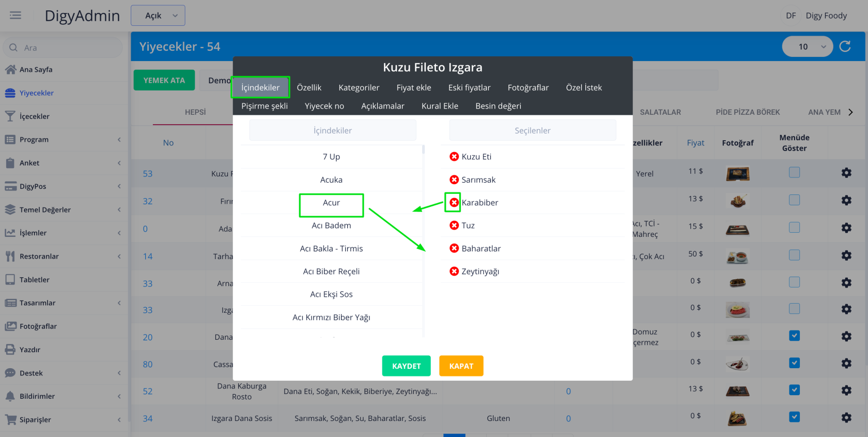
Task: Click Siparişler cart icon in sidebar
Action: pyautogui.click(x=10, y=419)
